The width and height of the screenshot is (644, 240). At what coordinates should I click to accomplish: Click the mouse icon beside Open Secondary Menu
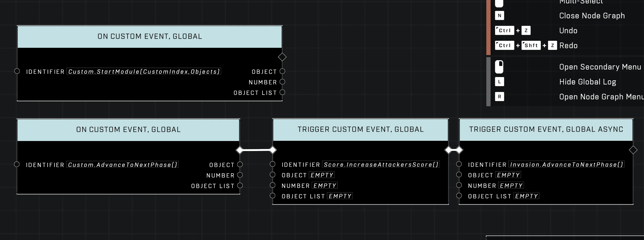click(499, 67)
